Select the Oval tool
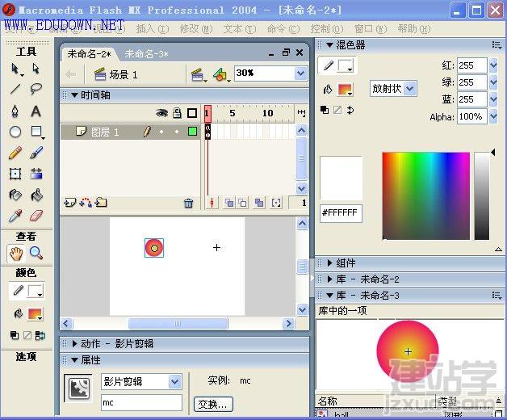 [15, 132]
